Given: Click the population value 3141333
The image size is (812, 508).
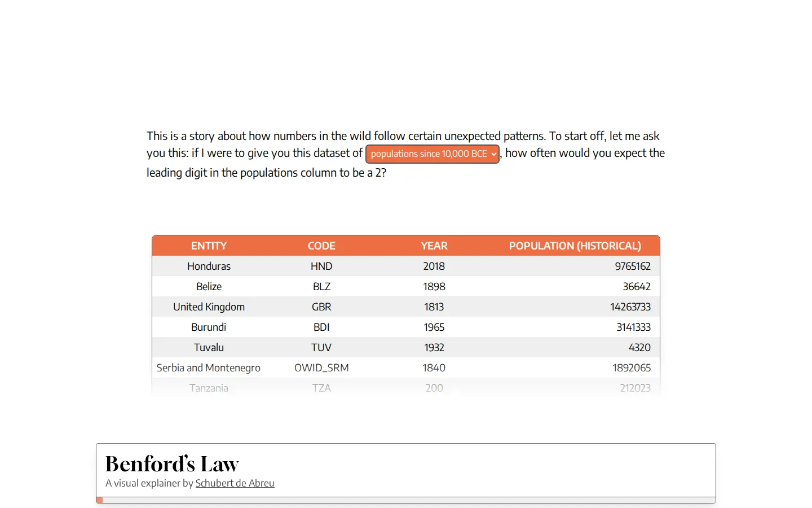Looking at the screenshot, I should click(634, 327).
